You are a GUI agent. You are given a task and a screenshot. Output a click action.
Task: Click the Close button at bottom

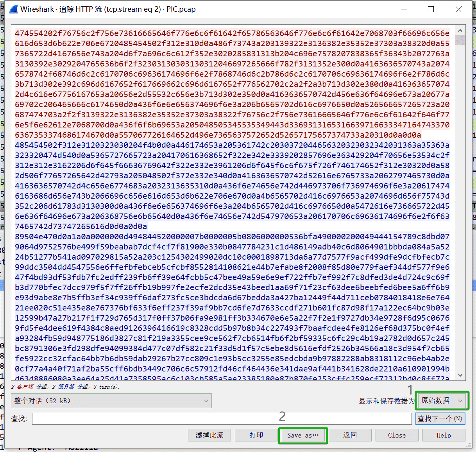pyautogui.click(x=397, y=435)
